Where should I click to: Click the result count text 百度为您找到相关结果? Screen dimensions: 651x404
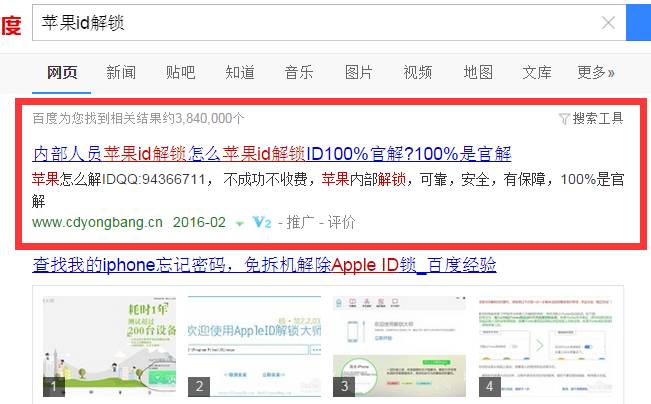(138, 118)
